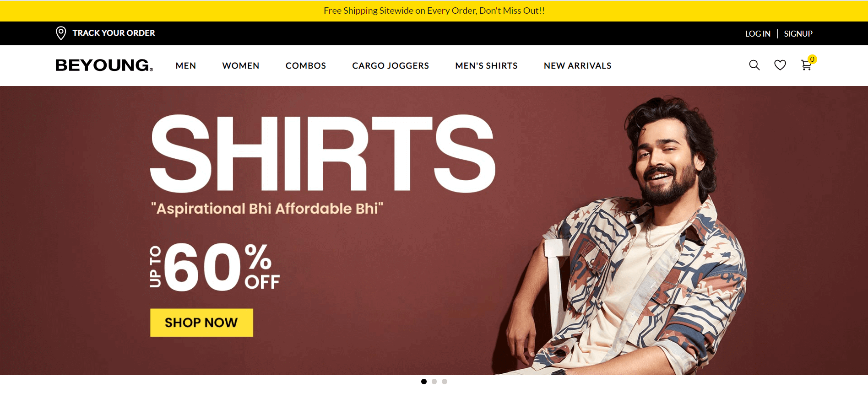Open the LOG IN link
868x409 pixels.
pyautogui.click(x=758, y=34)
